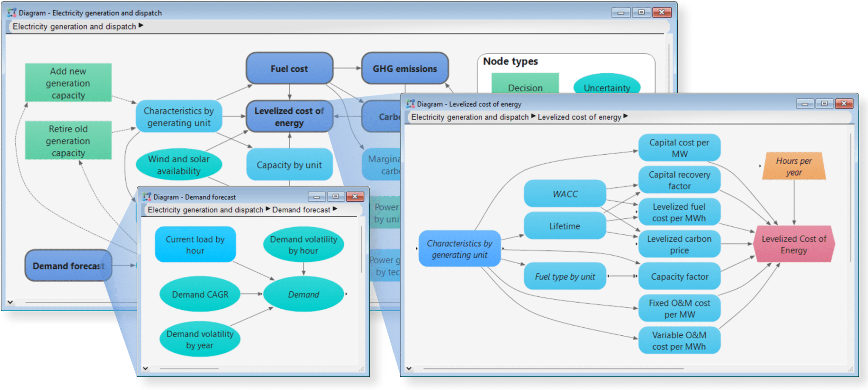Click scroll-down chevron in Demand forecast window
868x390 pixels.
(145, 368)
